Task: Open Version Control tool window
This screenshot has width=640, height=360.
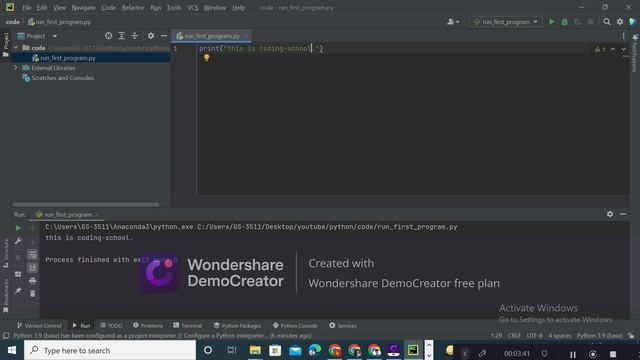Action: click(39, 325)
